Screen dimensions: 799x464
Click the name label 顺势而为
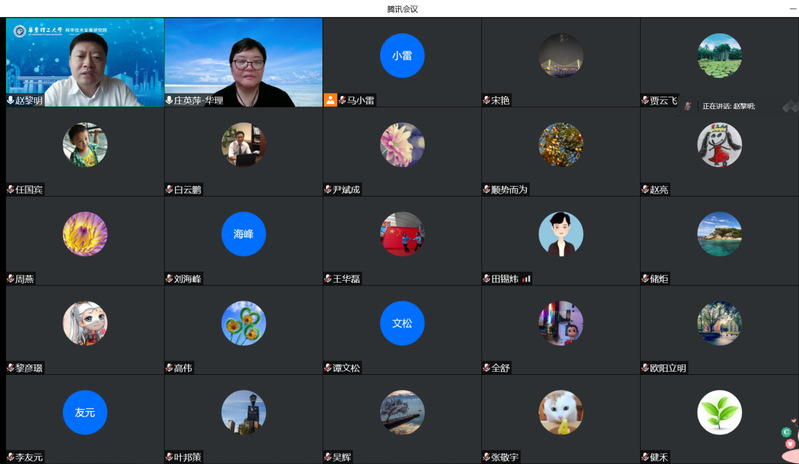click(509, 190)
